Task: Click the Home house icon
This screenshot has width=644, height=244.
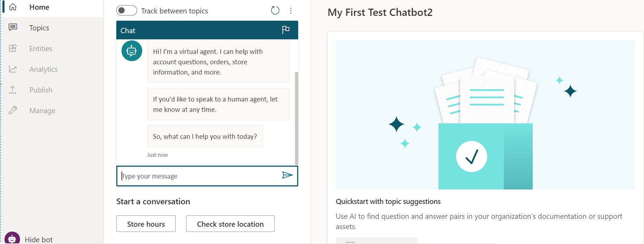Action: tap(13, 7)
